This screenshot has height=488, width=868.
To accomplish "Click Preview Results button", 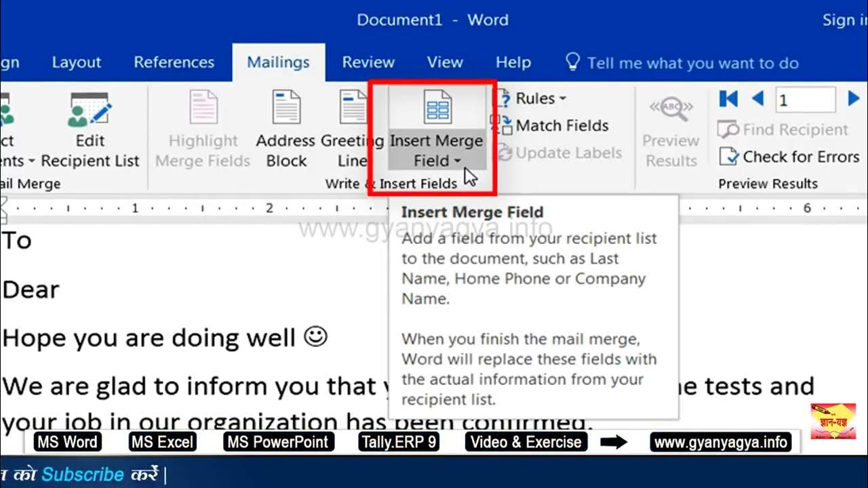I will (671, 133).
